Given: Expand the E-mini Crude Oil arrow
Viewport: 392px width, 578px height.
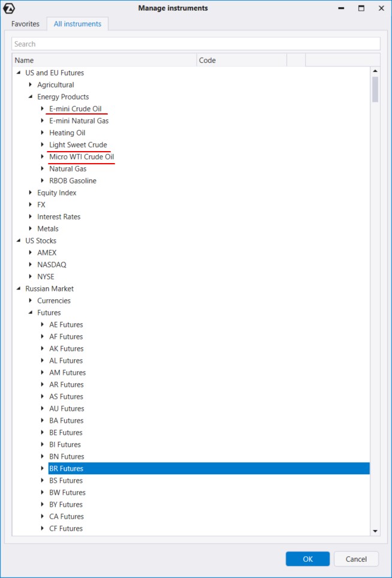Looking at the screenshot, I should pyautogui.click(x=43, y=109).
